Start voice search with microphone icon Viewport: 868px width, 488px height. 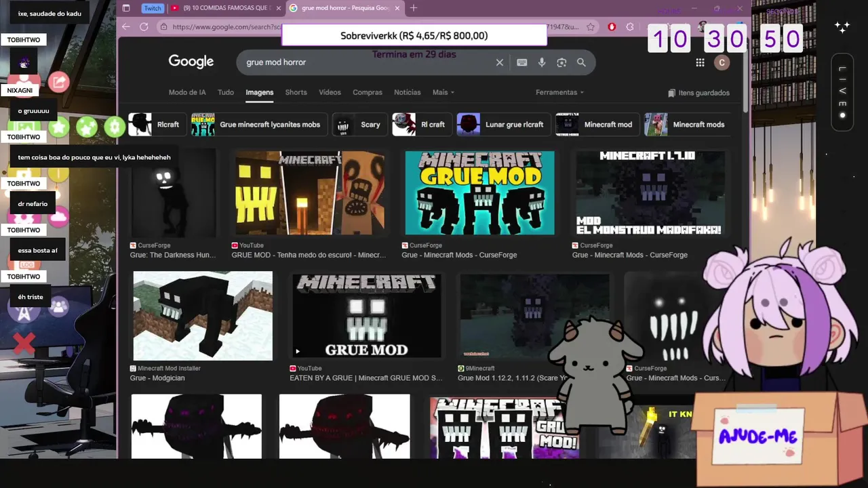pos(542,62)
